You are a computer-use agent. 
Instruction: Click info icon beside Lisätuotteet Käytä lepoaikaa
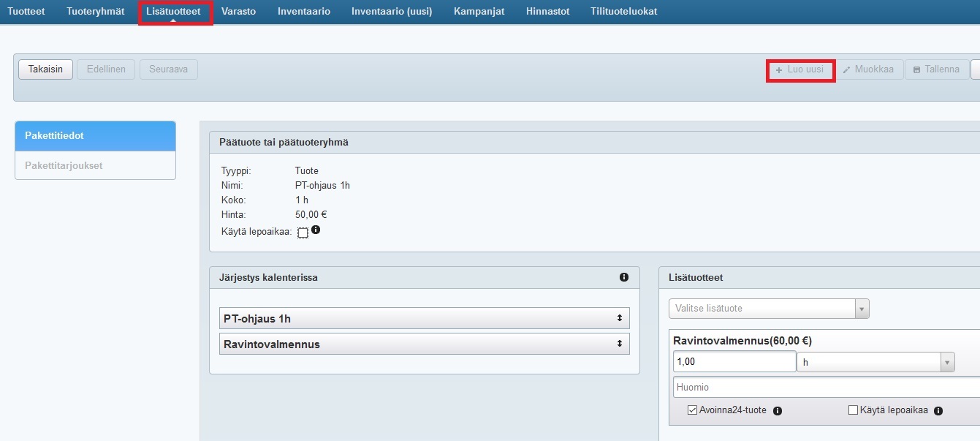point(938,411)
